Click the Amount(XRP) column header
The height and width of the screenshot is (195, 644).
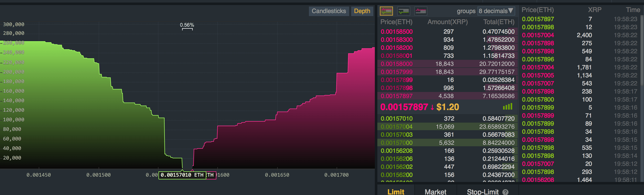[x=448, y=22]
